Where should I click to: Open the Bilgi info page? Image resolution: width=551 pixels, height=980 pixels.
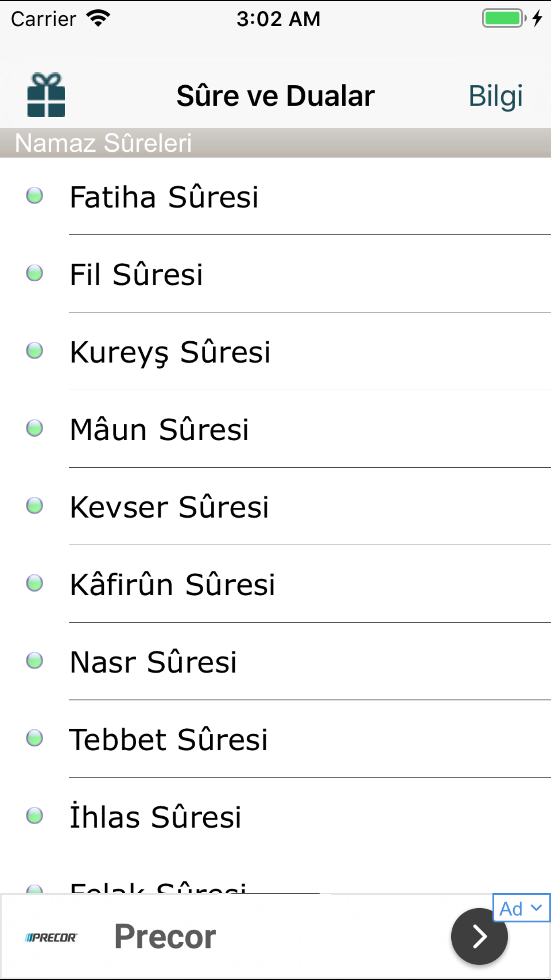point(496,96)
